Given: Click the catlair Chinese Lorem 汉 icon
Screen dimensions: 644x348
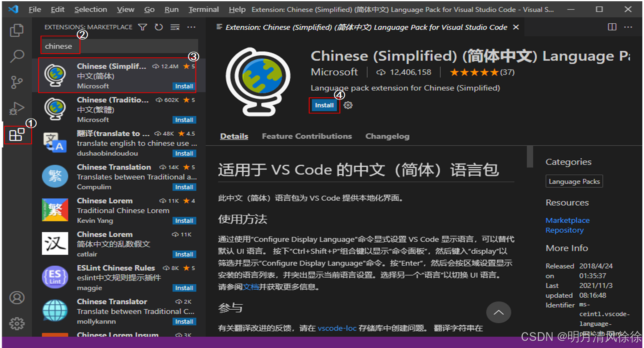Looking at the screenshot, I should coord(55,244).
